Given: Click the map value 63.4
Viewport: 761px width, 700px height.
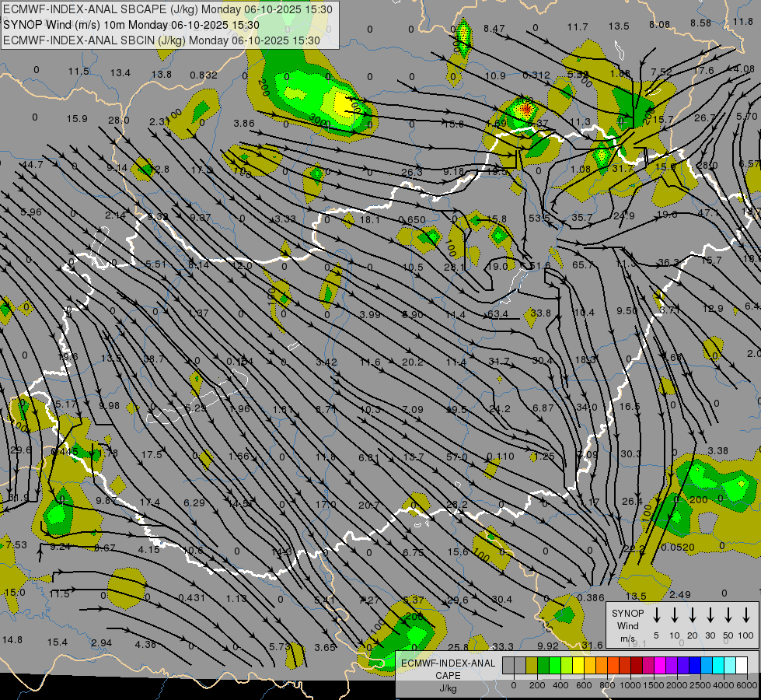Looking at the screenshot, I should (x=498, y=313).
